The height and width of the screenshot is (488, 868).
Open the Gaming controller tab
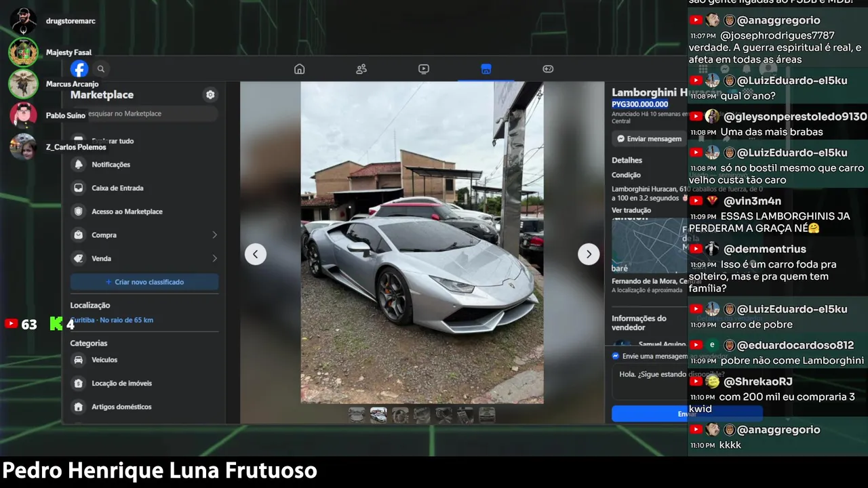coord(548,68)
